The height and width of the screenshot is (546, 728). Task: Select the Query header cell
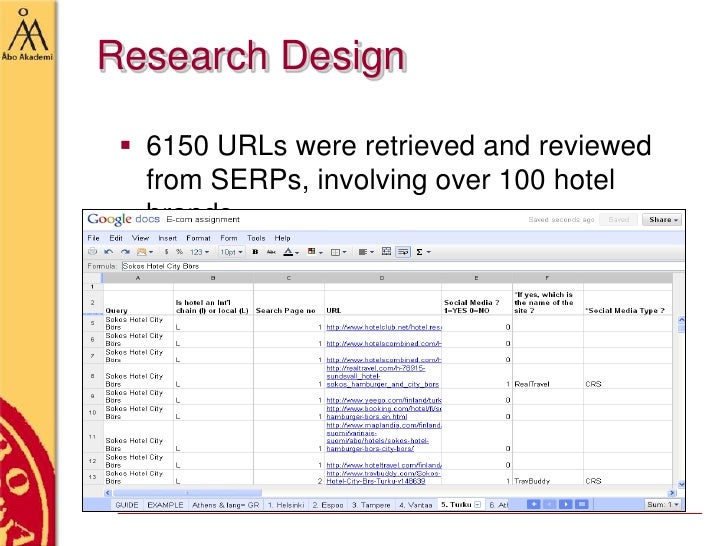[x=138, y=303]
